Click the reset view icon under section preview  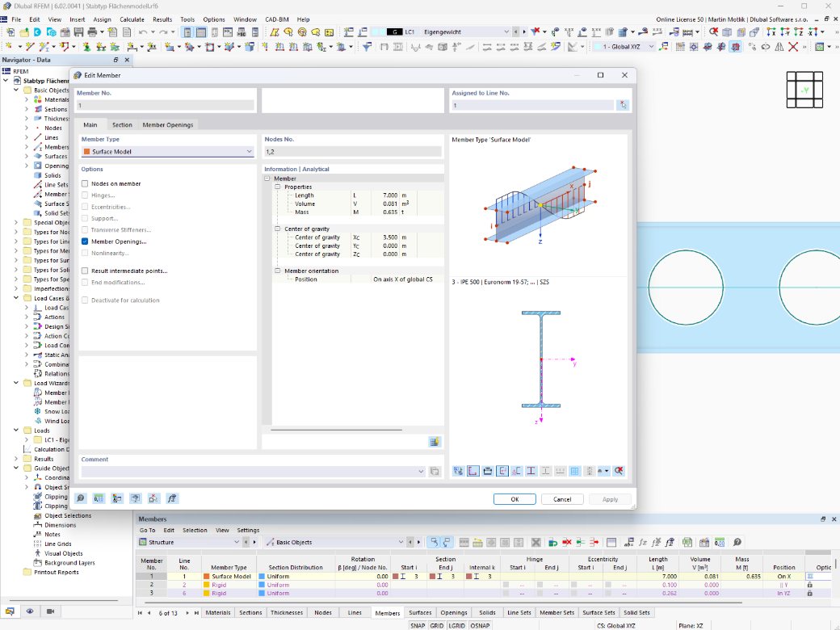pyautogui.click(x=619, y=471)
